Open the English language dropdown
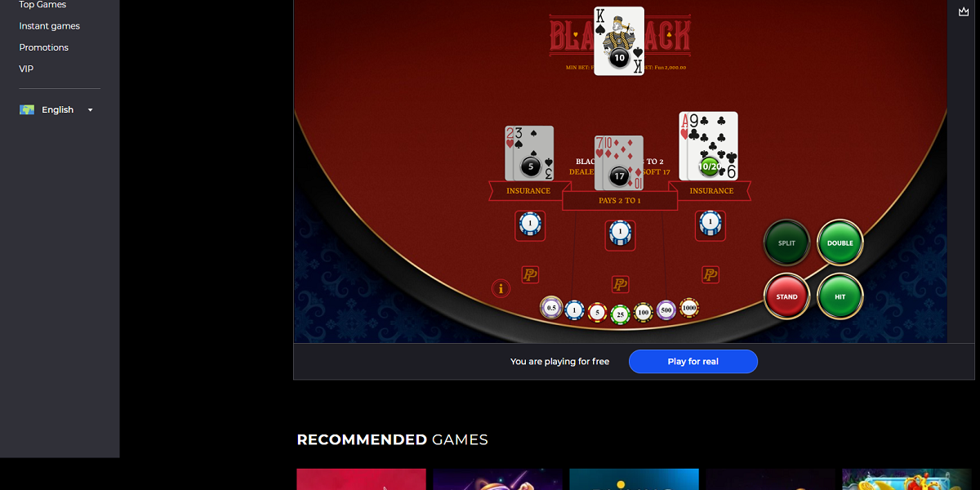Viewport: 980px width, 490px height. tap(57, 109)
